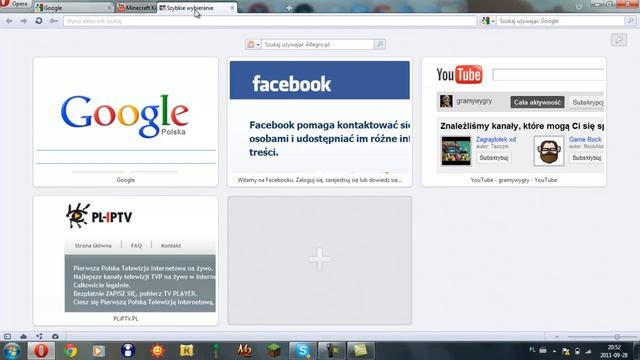The image size is (640, 360).
Task: Open the zoom level dropdown arrow
Action: click(557, 337)
